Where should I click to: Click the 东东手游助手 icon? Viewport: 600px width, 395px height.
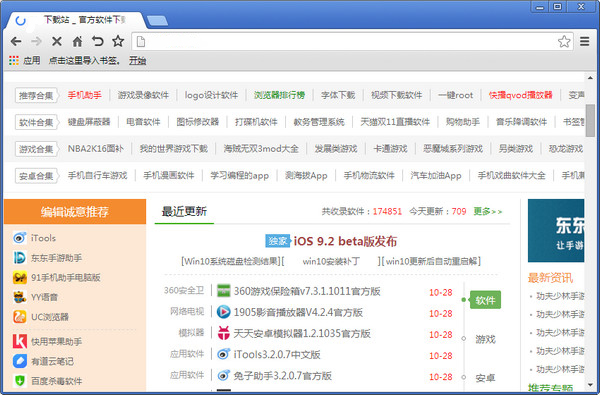point(20,258)
